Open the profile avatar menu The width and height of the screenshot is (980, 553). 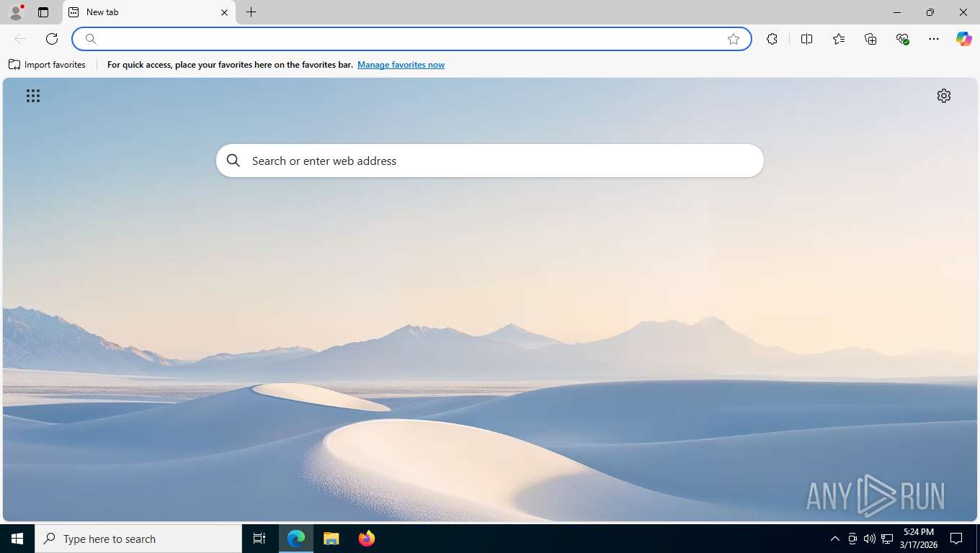(16, 12)
